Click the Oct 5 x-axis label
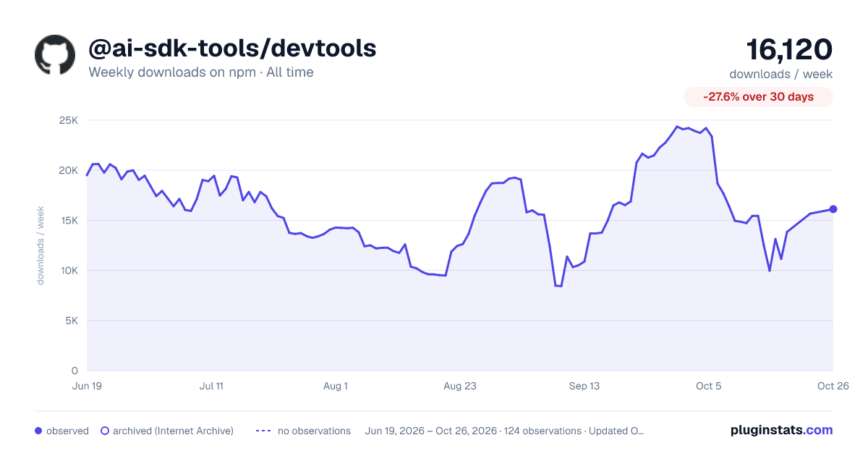868x456 pixels. pos(709,386)
